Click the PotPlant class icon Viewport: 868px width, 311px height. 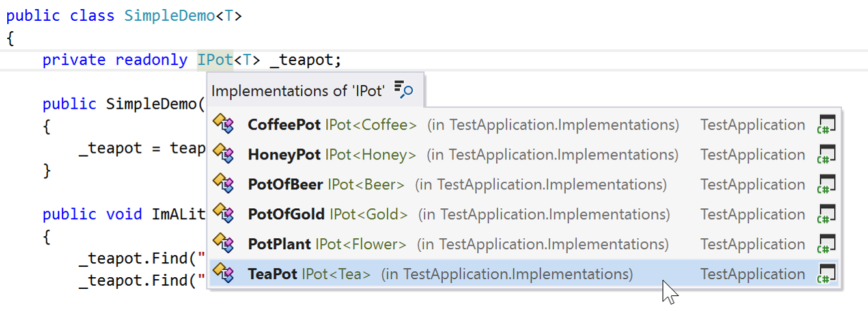(223, 244)
